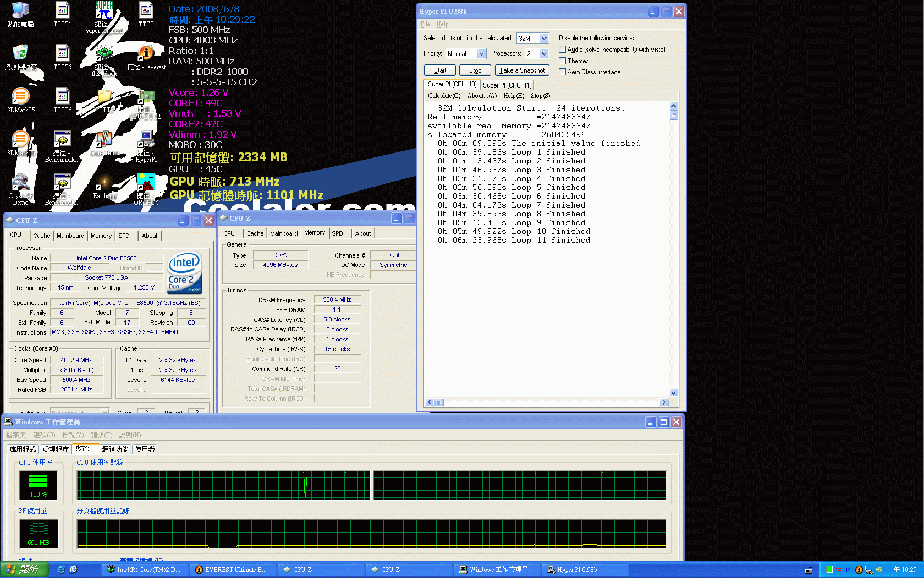The height and width of the screenshot is (578, 924).
Task: Click the Stop button in Hyper PI
Action: (475, 70)
